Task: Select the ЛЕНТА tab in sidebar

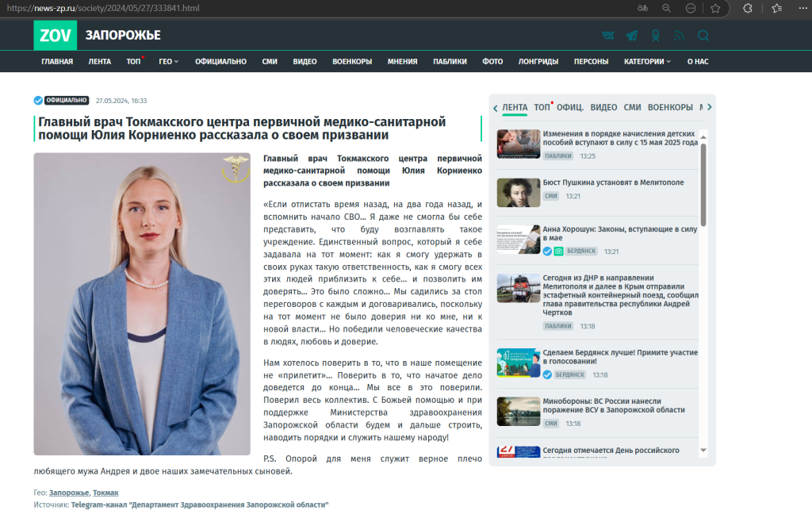Action: pos(515,107)
